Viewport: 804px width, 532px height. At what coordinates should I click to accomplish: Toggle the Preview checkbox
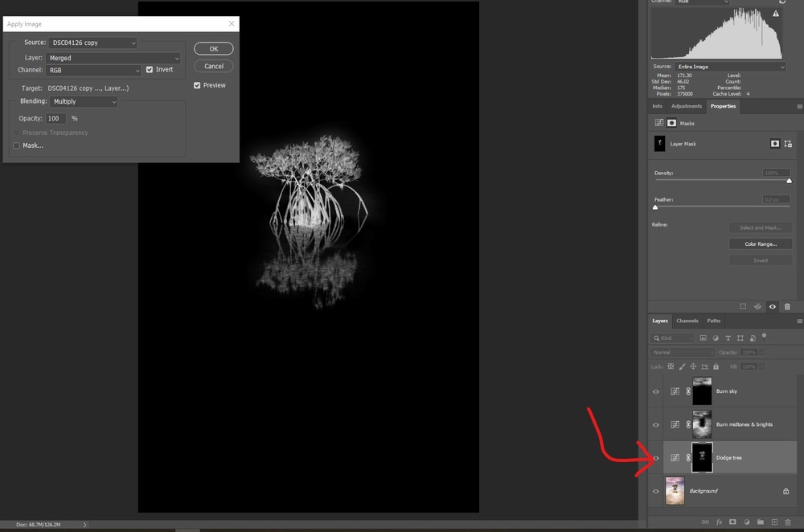click(x=197, y=85)
